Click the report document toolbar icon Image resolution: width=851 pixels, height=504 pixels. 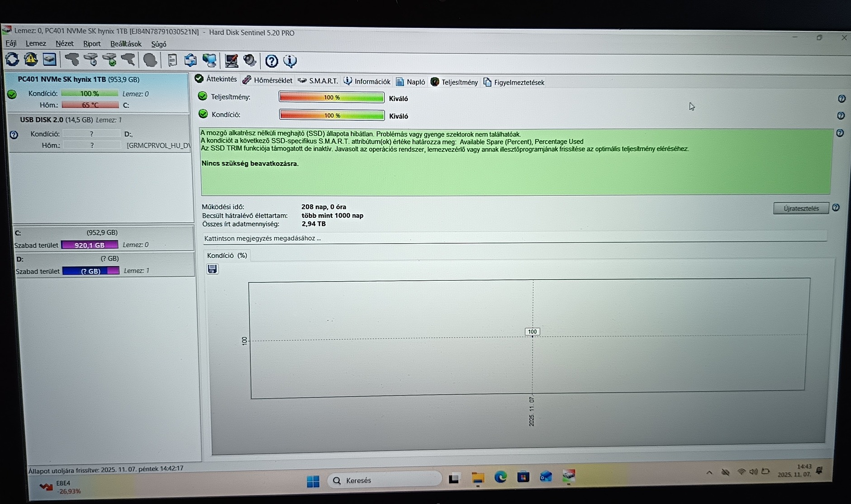click(172, 60)
